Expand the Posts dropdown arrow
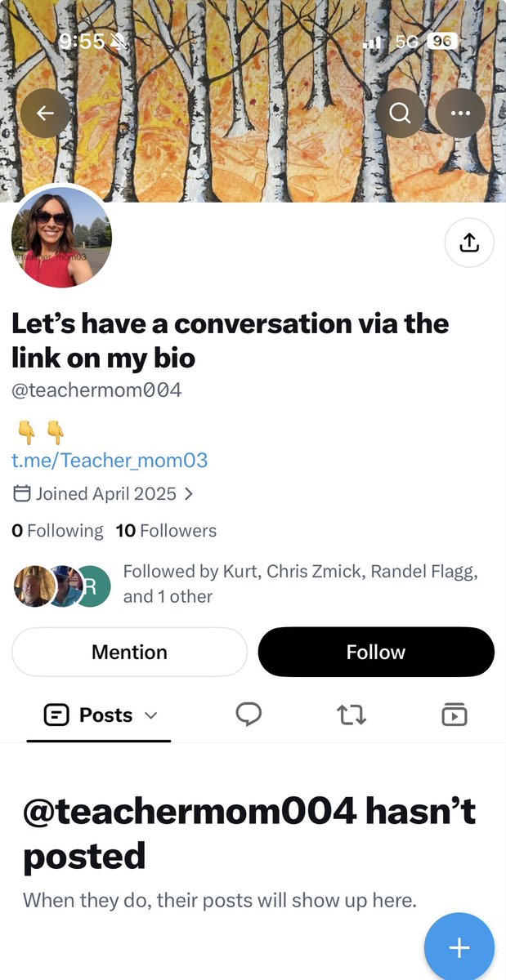Image resolution: width=506 pixels, height=980 pixels. pos(150,715)
